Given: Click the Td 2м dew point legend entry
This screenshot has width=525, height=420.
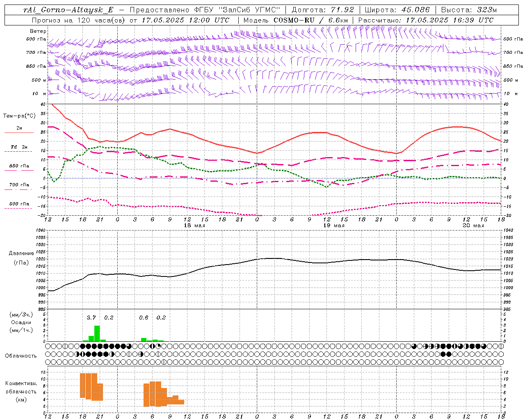Looking at the screenshot, I should [x=19, y=147].
